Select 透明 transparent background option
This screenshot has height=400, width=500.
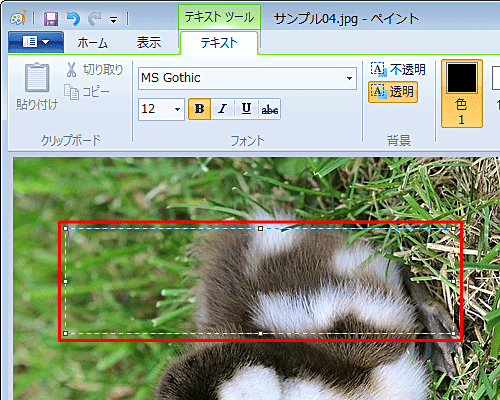(393, 92)
